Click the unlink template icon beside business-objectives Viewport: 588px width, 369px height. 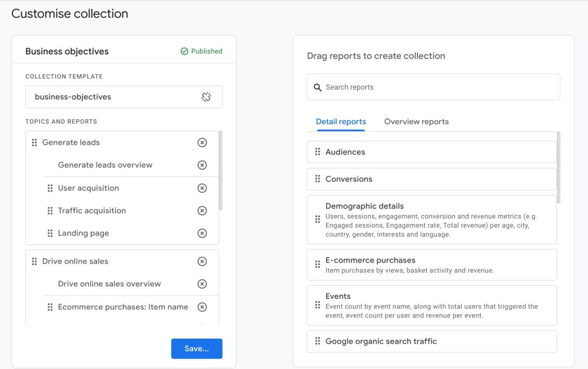pos(206,97)
